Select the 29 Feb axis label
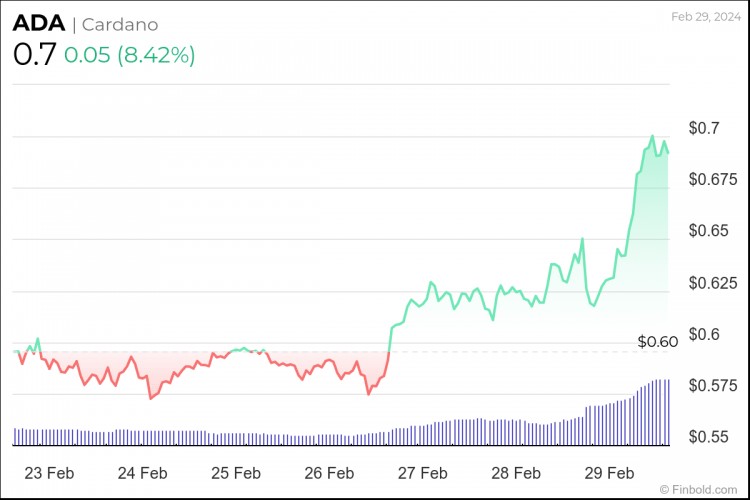750x500 pixels. (609, 473)
